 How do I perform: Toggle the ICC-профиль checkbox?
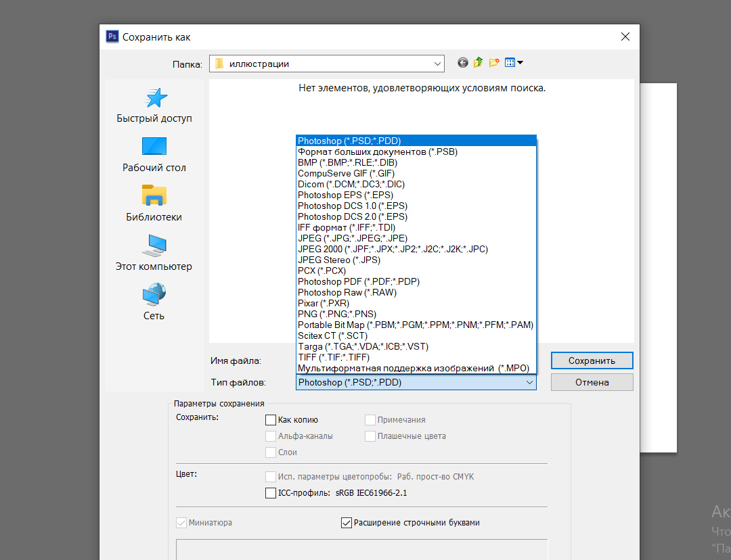271,493
